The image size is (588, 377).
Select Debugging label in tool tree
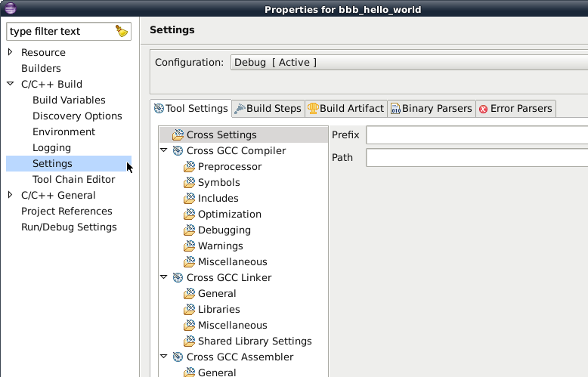coord(224,230)
